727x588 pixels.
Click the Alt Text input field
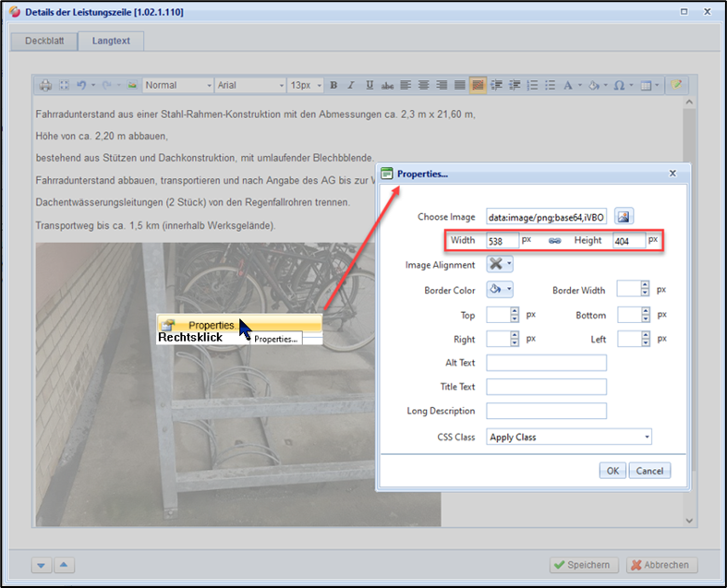pyautogui.click(x=546, y=363)
